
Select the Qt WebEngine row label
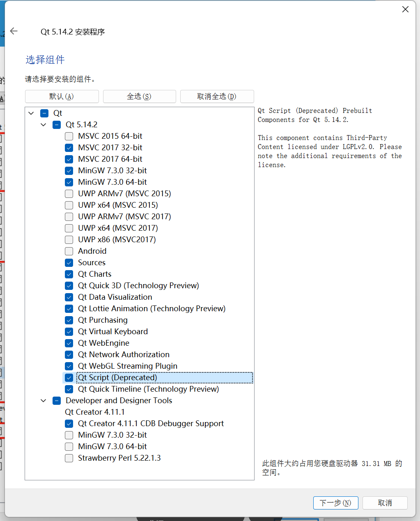(x=104, y=343)
